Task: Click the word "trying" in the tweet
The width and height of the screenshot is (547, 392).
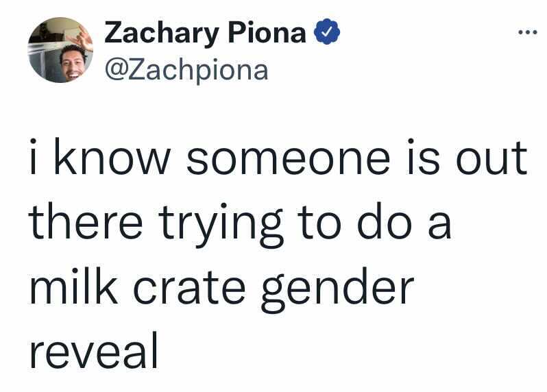Action: (x=221, y=223)
